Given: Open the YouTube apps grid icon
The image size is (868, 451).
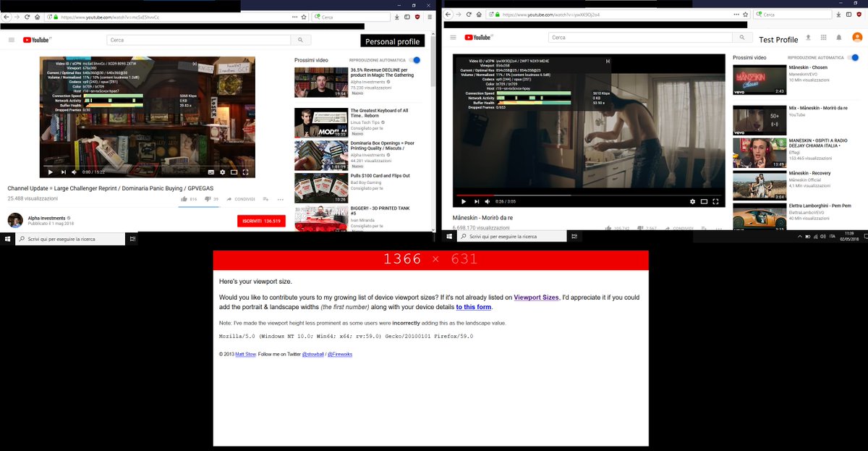Looking at the screenshot, I should coord(824,37).
